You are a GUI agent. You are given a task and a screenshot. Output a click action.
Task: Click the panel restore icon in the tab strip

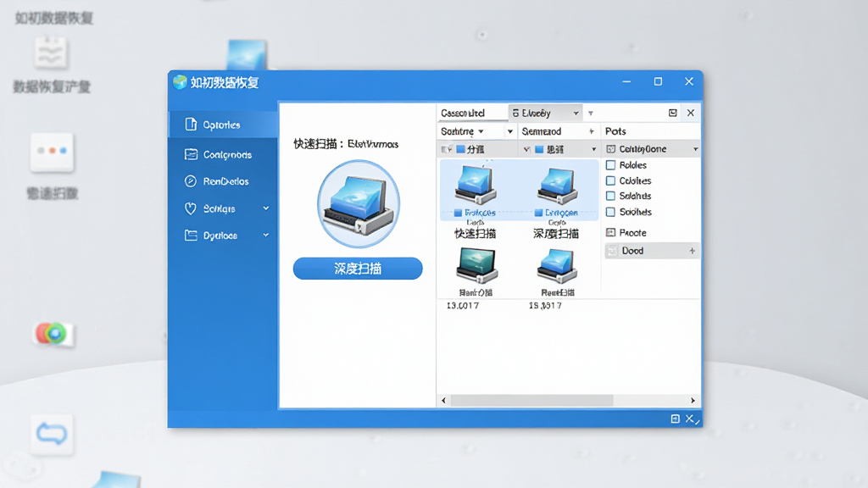click(672, 113)
